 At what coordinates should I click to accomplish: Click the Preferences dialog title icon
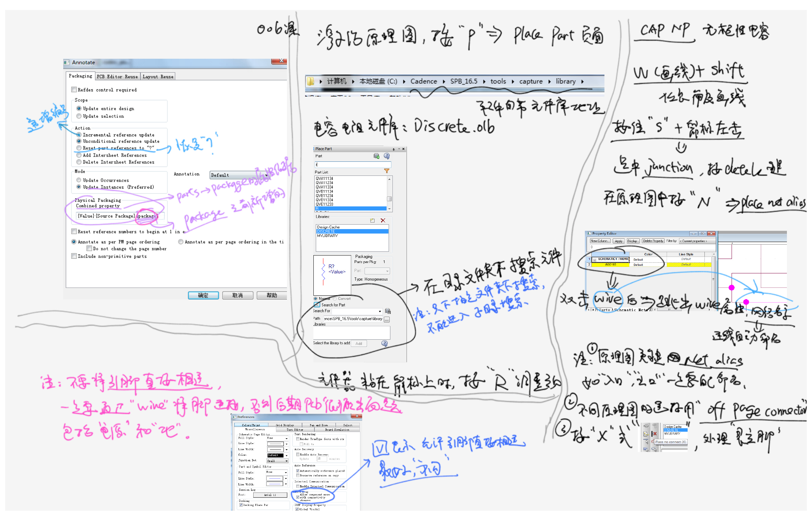(234, 417)
